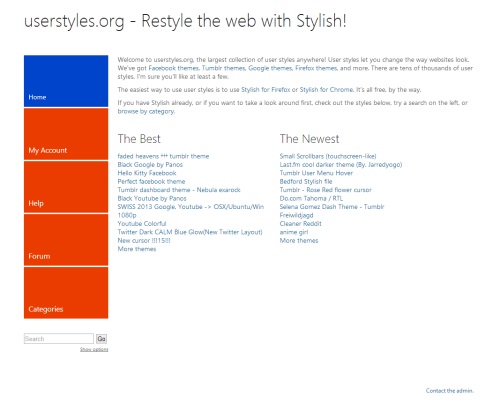Open Youtube Colorful style
The height and width of the screenshot is (402, 500).
(x=142, y=224)
